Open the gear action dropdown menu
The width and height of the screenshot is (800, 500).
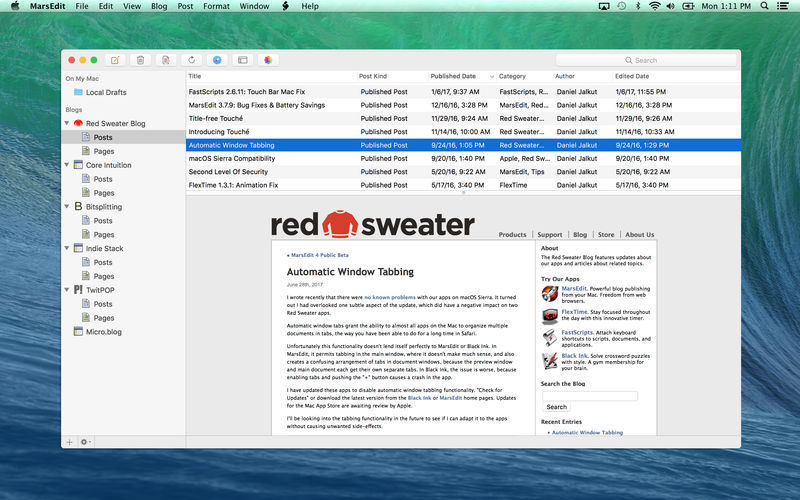click(x=85, y=441)
